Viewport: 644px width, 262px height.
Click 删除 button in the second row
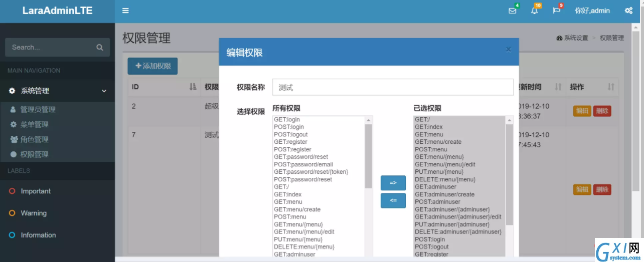pyautogui.click(x=602, y=189)
